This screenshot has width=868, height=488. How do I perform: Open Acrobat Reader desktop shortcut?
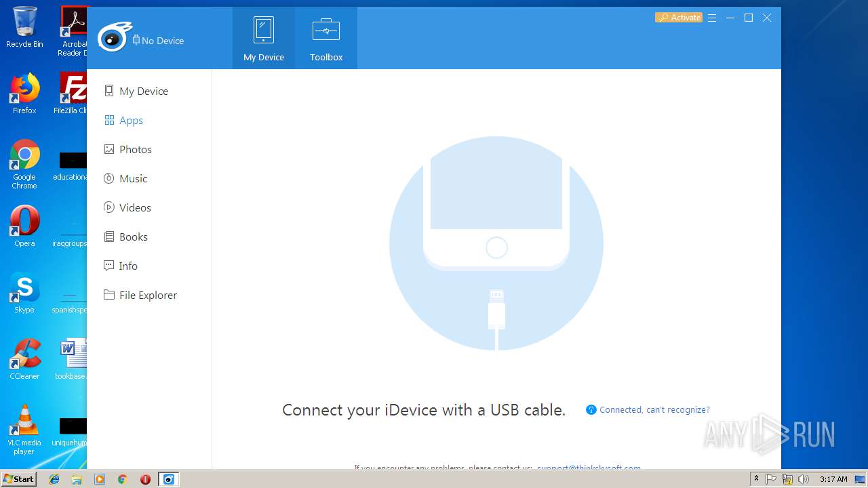(73, 31)
